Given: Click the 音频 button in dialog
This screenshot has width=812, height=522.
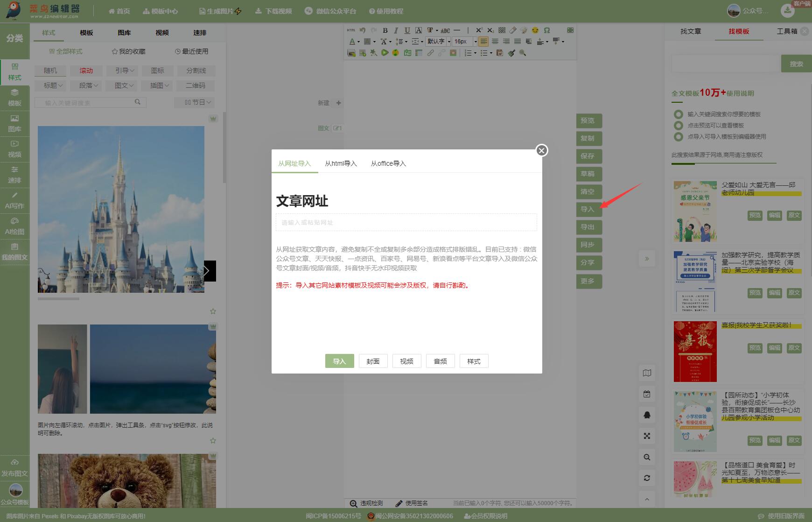Looking at the screenshot, I should (x=440, y=361).
